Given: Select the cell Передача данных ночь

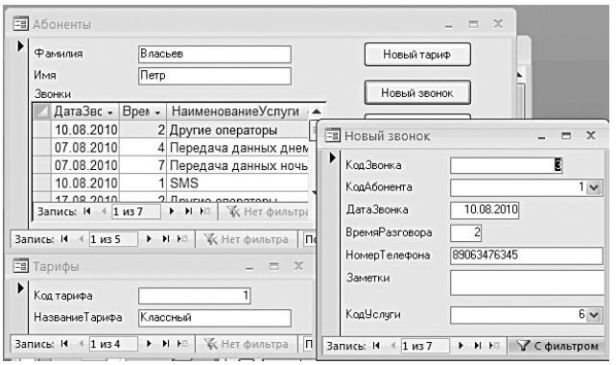Looking at the screenshot, I should [x=238, y=165].
